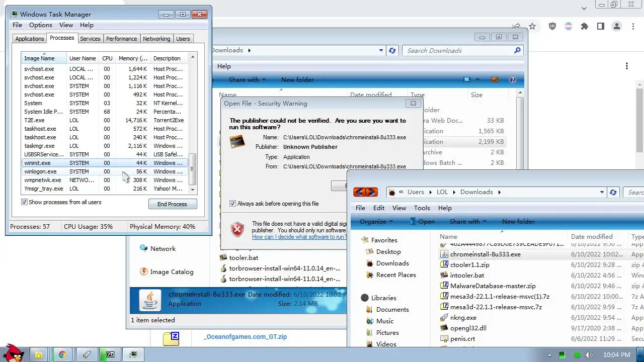Switch to the Performance tab
The height and width of the screenshot is (362, 644).
tap(121, 39)
